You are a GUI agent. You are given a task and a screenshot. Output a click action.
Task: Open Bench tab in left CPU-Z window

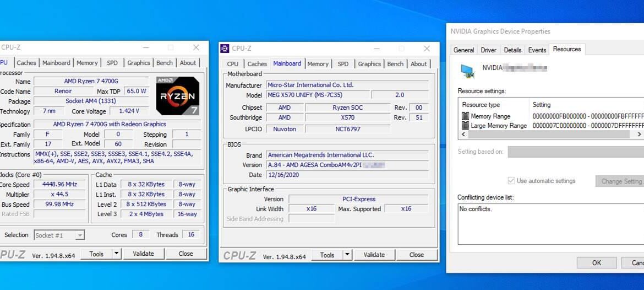click(164, 63)
